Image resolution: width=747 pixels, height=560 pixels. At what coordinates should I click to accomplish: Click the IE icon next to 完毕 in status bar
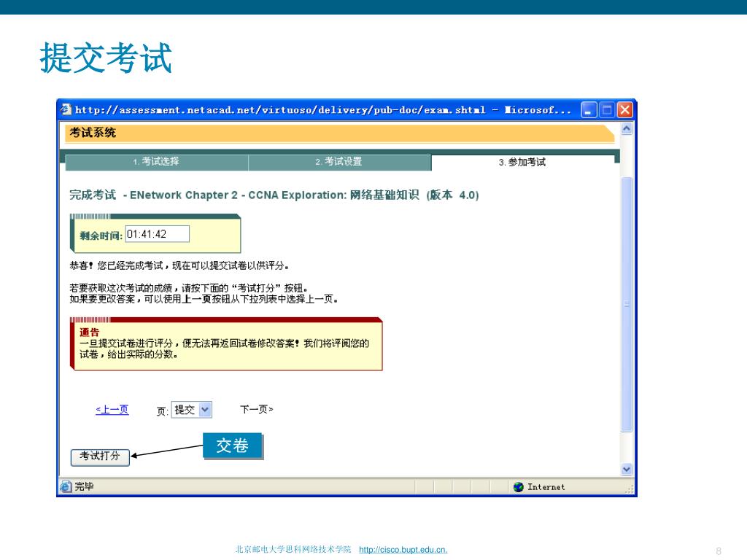(65, 486)
